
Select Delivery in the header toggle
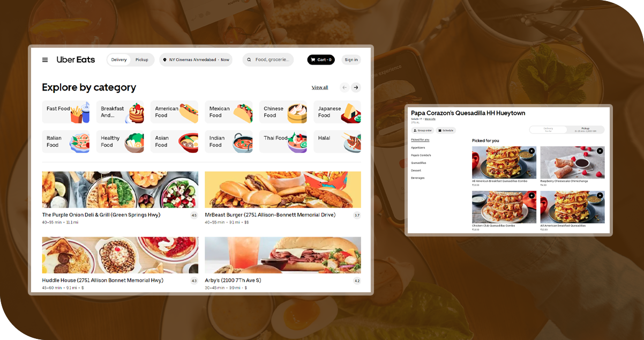click(119, 60)
